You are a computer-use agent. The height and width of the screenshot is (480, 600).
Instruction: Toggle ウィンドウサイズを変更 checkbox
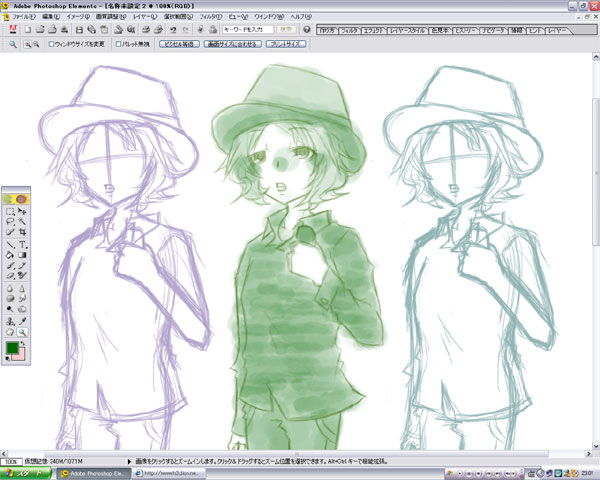pos(52,44)
